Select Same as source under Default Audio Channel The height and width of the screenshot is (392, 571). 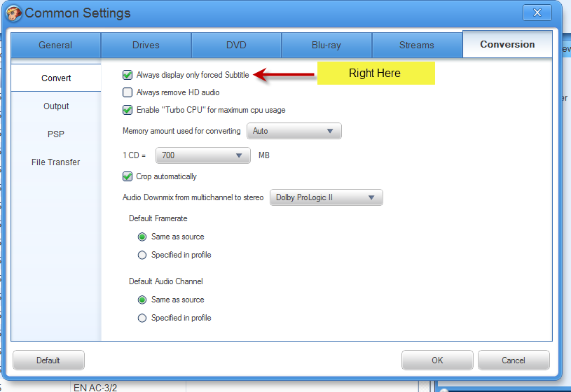coord(142,300)
